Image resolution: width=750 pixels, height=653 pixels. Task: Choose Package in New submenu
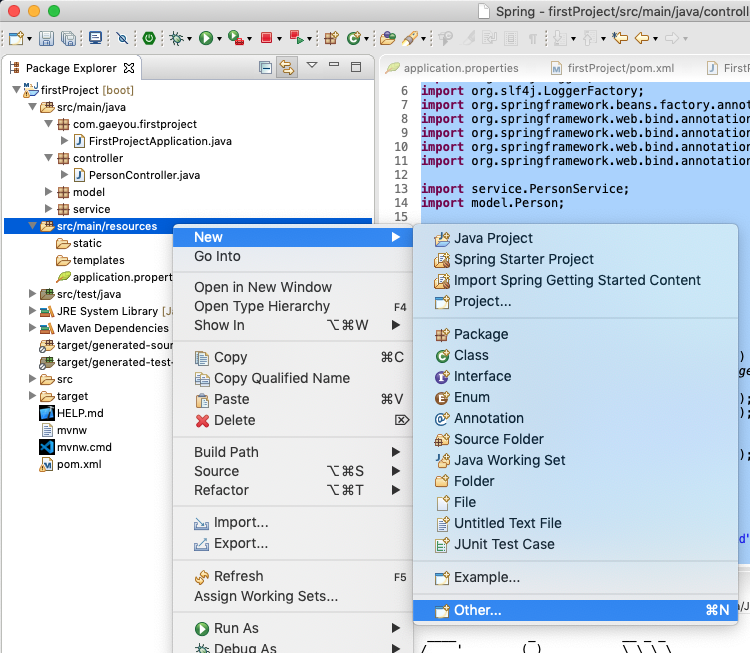coord(575,334)
